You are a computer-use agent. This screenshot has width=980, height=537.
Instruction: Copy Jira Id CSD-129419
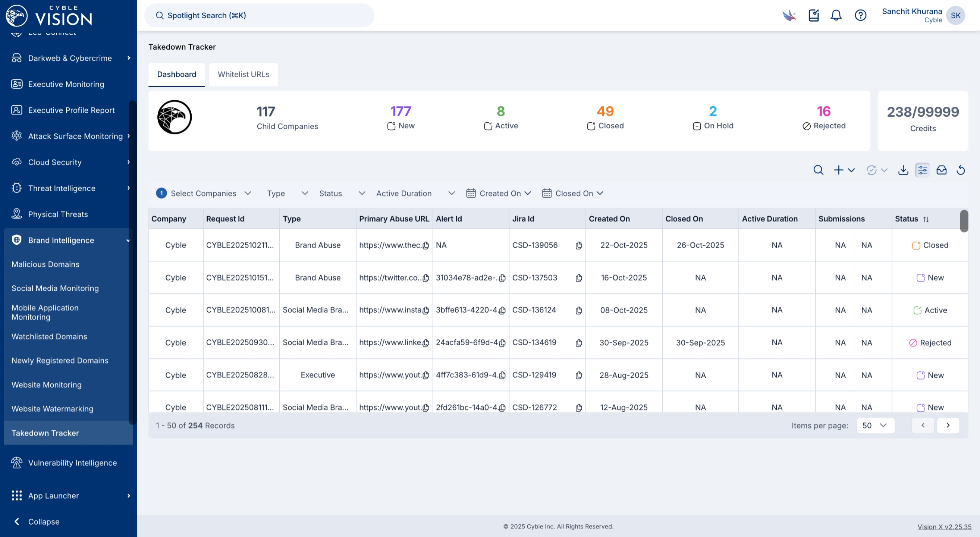click(579, 376)
